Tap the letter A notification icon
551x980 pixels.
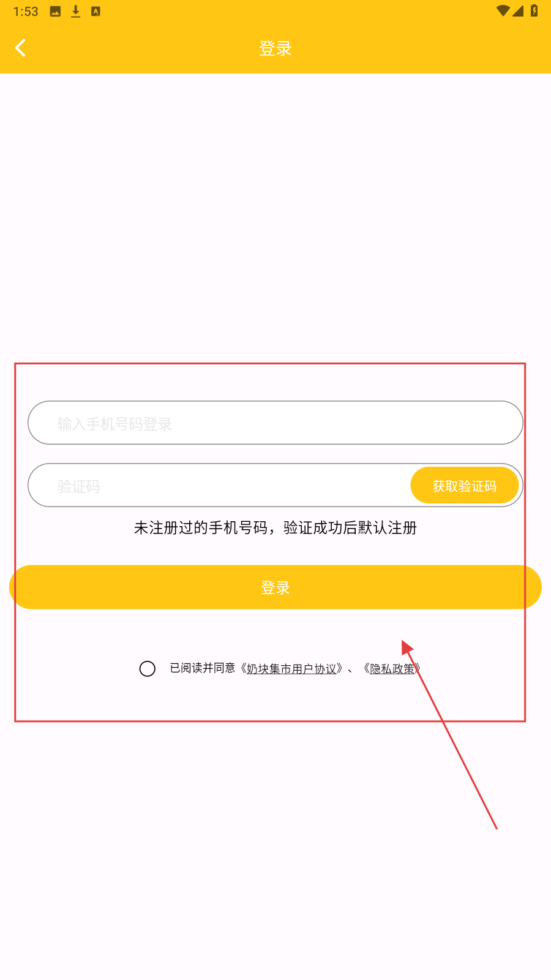click(96, 12)
